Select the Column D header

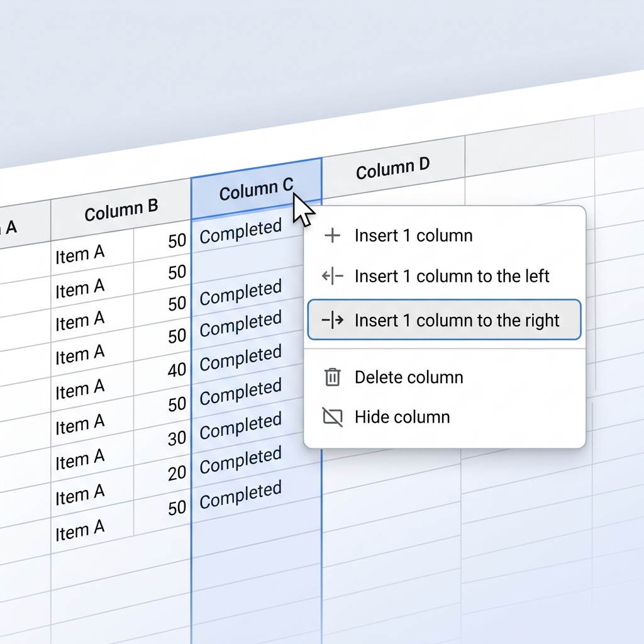point(393,167)
